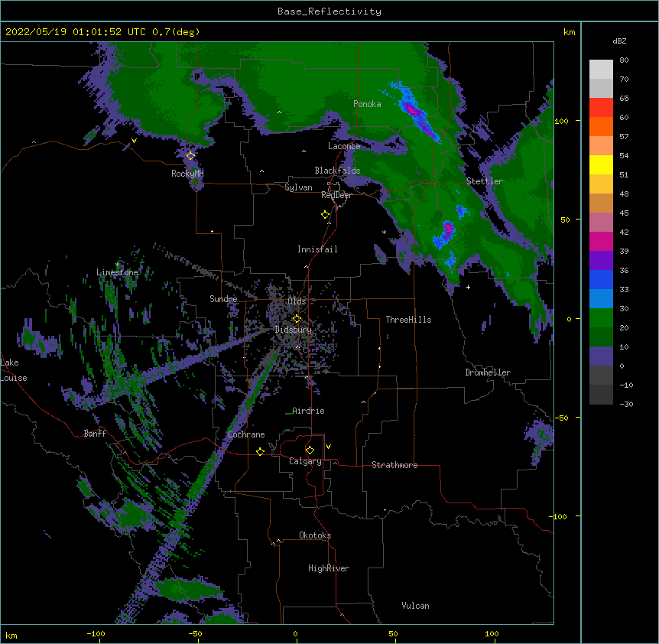
Task: Click the yellow diamond marker near RockyMH
Action: [190, 156]
